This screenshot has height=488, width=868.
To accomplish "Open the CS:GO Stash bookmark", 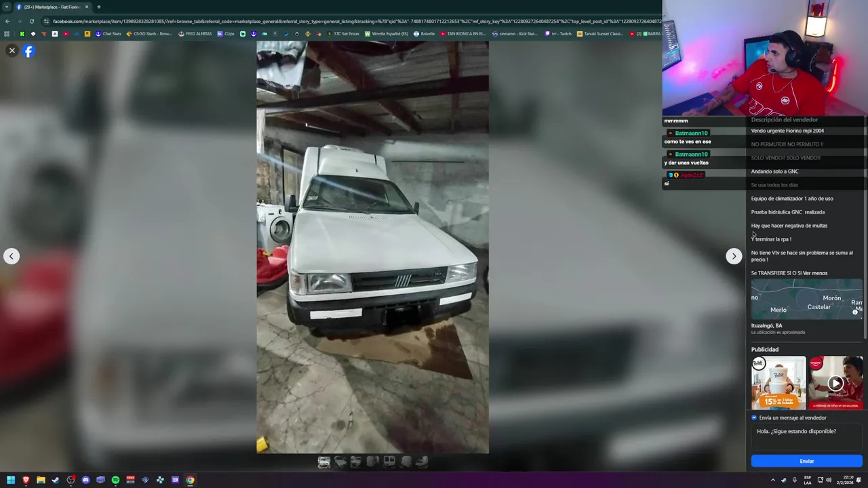I will click(x=149, y=34).
